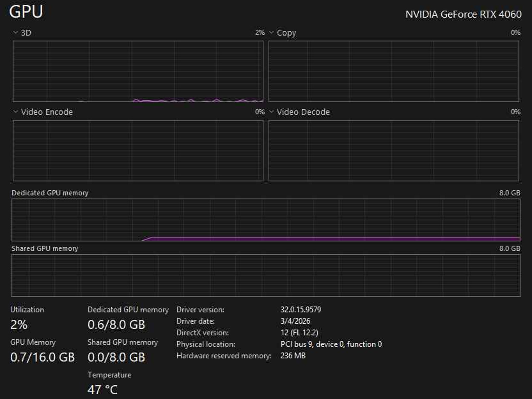Click the 3D utilization graph
The height and width of the screenshot is (399, 532).
138,71
